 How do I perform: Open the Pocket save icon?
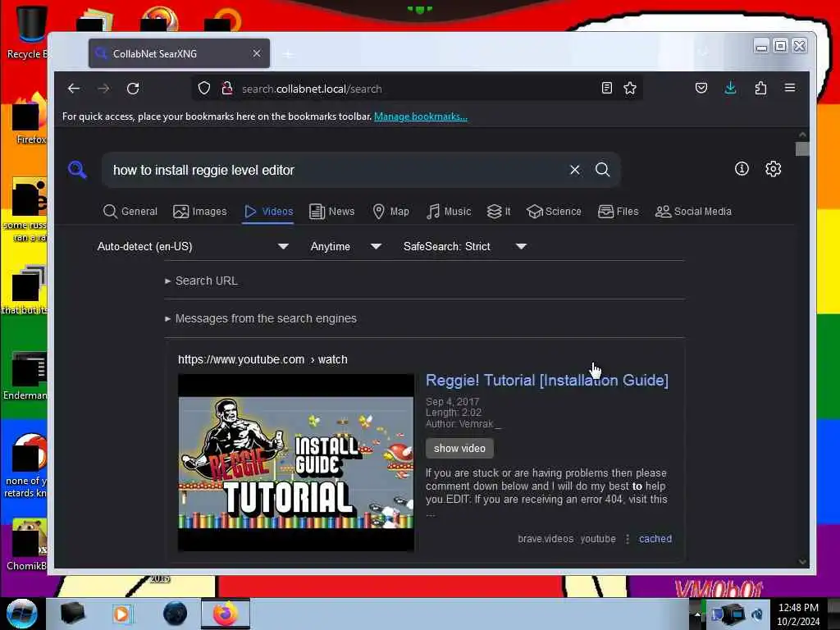(x=701, y=88)
